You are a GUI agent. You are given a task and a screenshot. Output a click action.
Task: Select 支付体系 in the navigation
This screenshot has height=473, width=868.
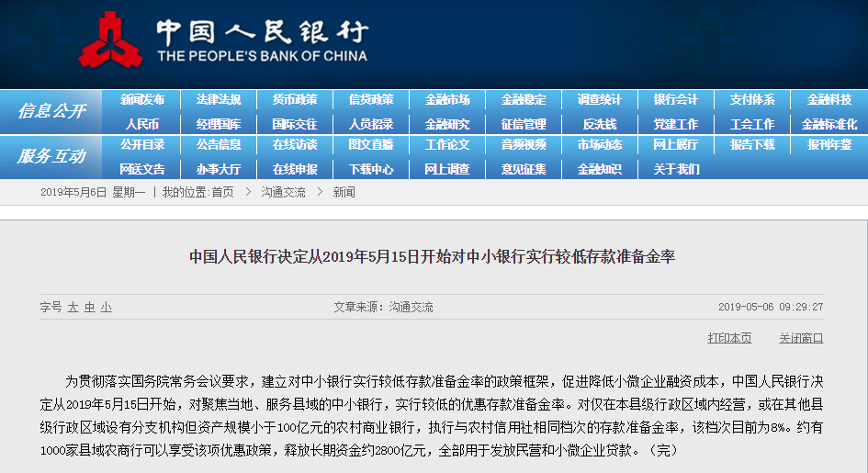tap(752, 99)
